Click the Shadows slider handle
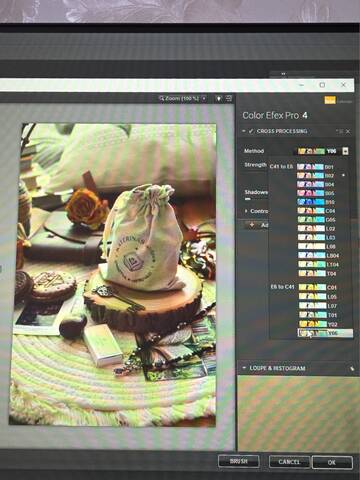The width and height of the screenshot is (360, 480). pos(248,199)
